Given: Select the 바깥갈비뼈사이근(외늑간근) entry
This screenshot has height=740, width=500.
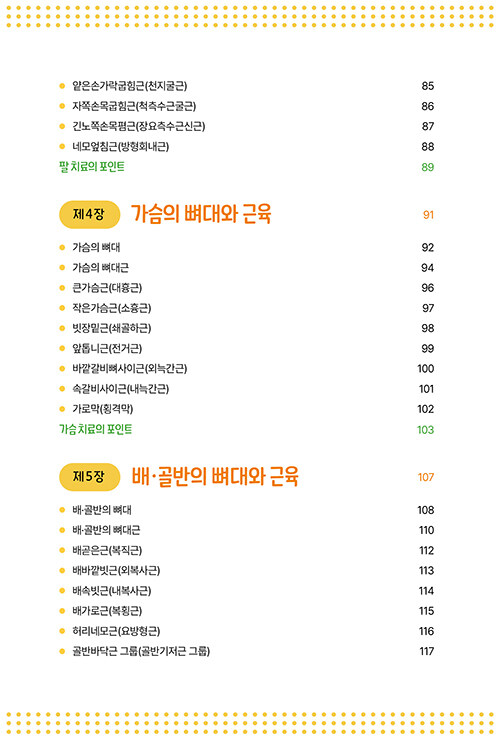Looking at the screenshot, I should click(129, 368).
